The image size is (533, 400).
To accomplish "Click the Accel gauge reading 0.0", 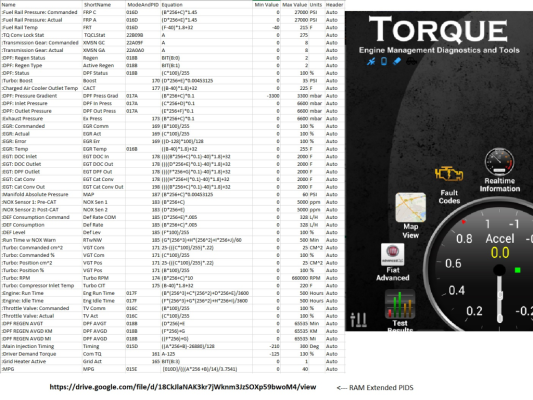I will coord(500,253).
